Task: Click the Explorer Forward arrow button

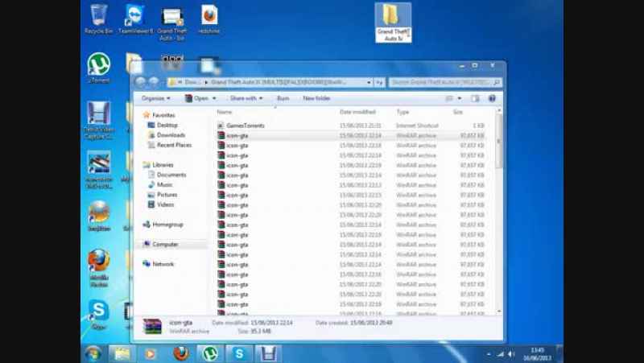Action: [153, 82]
